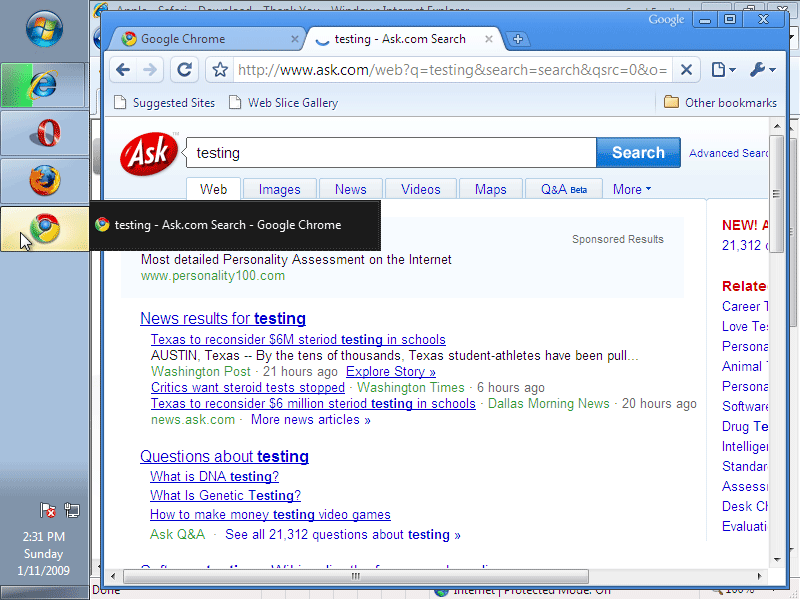Bookmark this page with the star icon
The height and width of the screenshot is (600, 800).
point(220,70)
